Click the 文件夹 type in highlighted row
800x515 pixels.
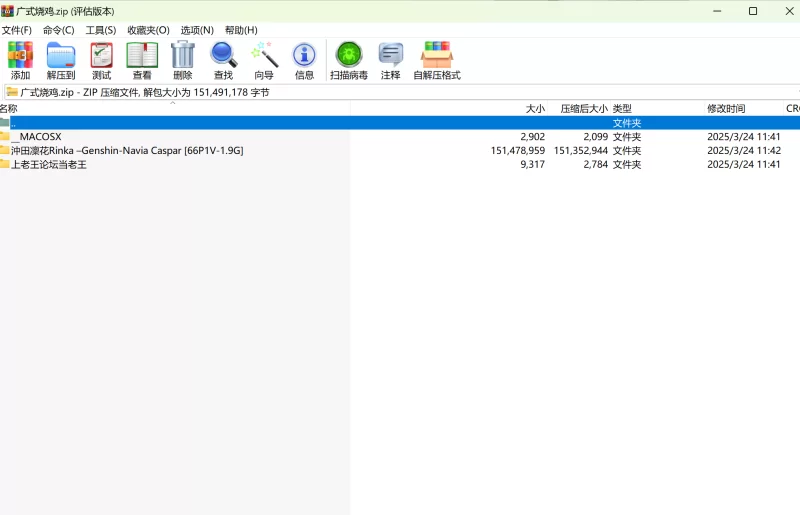point(627,123)
